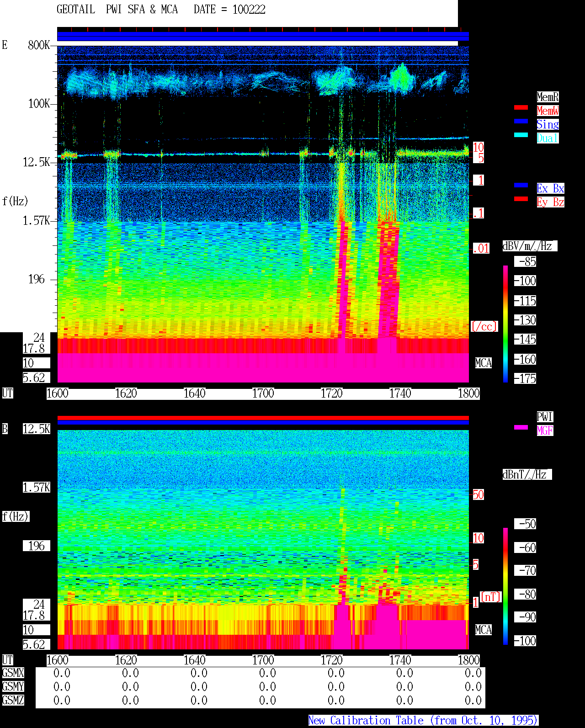
Task: Click the -145 color scale value
Action: [x=525, y=339]
